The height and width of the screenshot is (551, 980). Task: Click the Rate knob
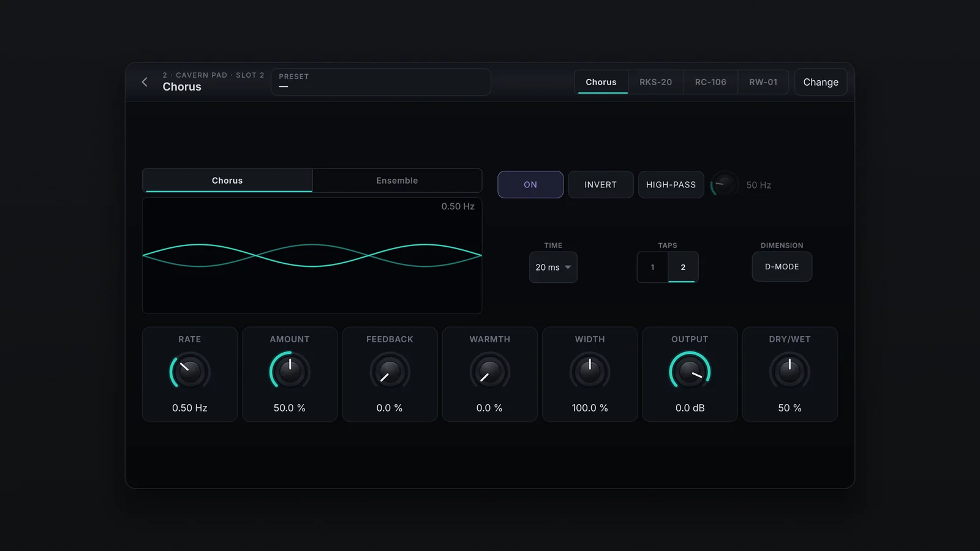pos(190,372)
